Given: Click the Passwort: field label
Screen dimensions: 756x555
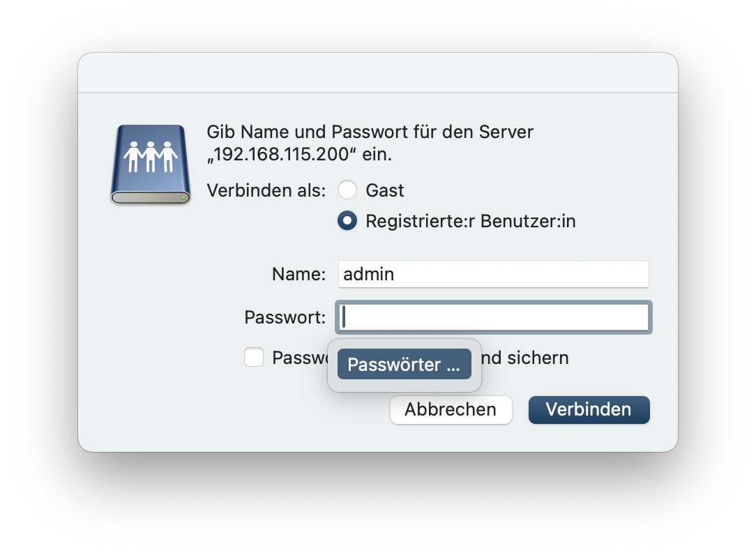Looking at the screenshot, I should [x=285, y=317].
